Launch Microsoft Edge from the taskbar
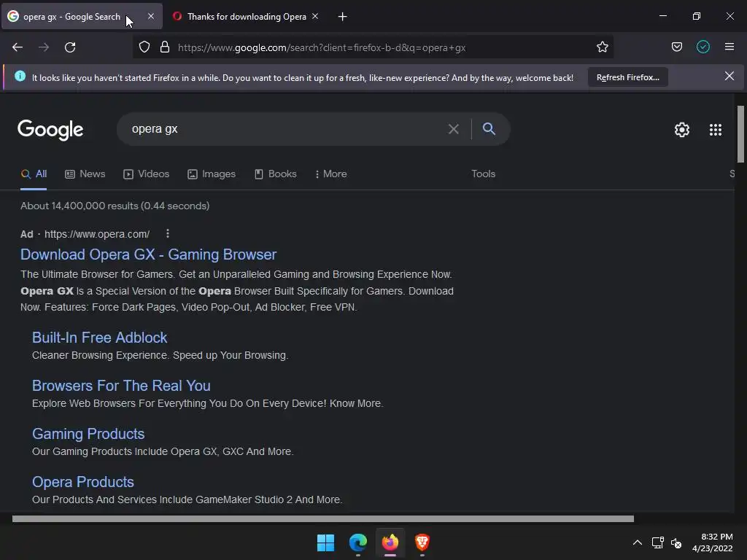This screenshot has height=560, width=747. click(357, 542)
